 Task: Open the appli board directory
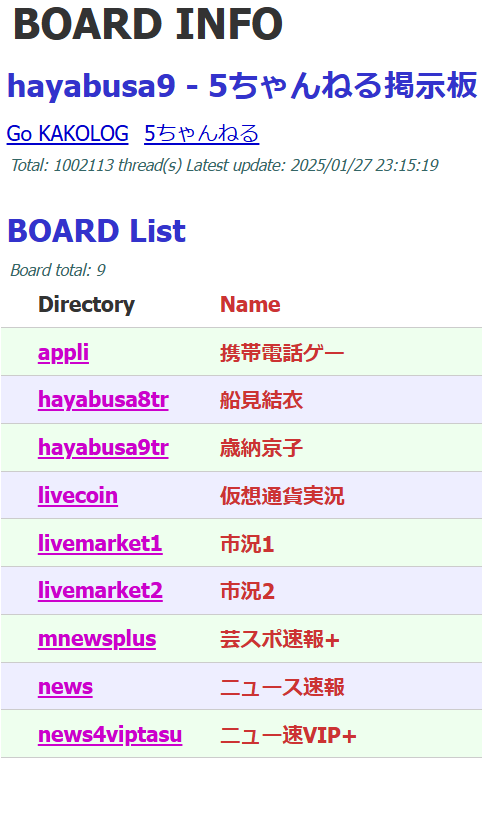tap(63, 352)
